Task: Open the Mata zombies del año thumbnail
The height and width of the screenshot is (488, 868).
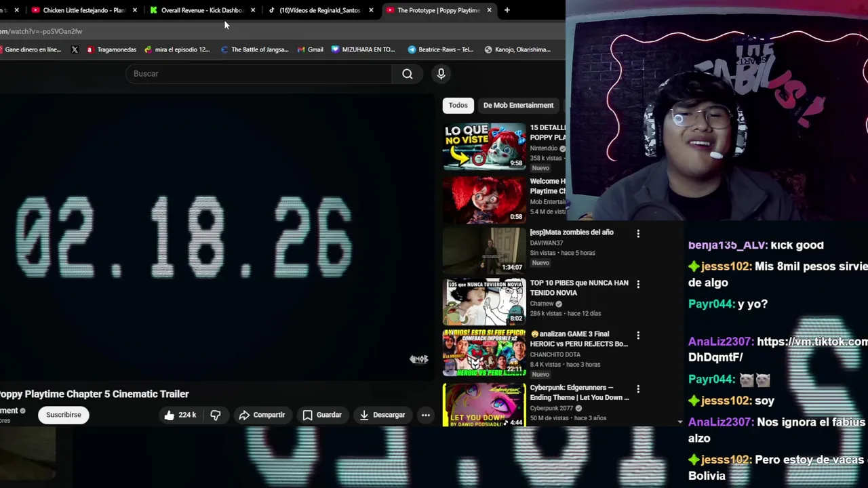Action: tap(484, 250)
